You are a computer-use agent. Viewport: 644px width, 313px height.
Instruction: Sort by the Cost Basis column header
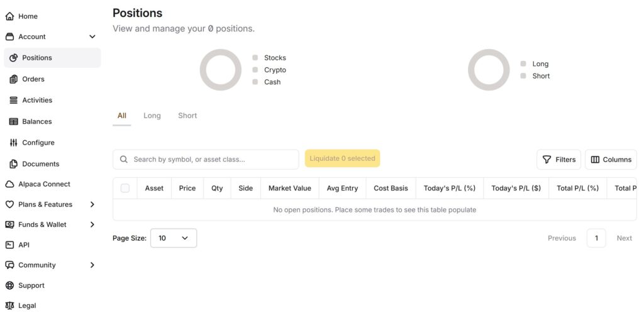pyautogui.click(x=391, y=189)
